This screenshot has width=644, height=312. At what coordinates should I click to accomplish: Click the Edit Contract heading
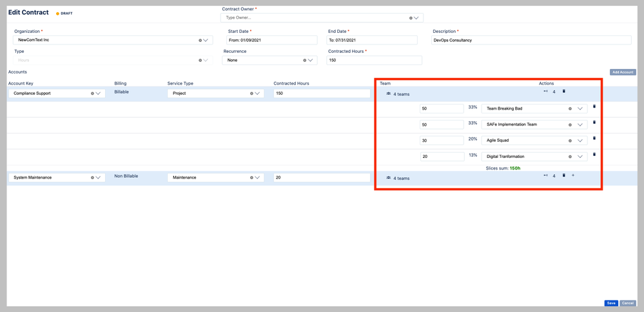tap(28, 12)
